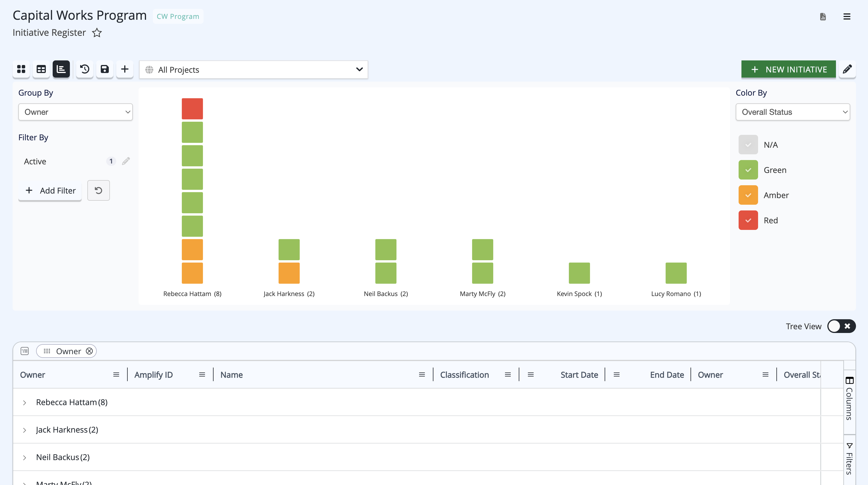Expand the Jack Harkness group row
Viewport: 868px width, 485px height.
click(25, 430)
